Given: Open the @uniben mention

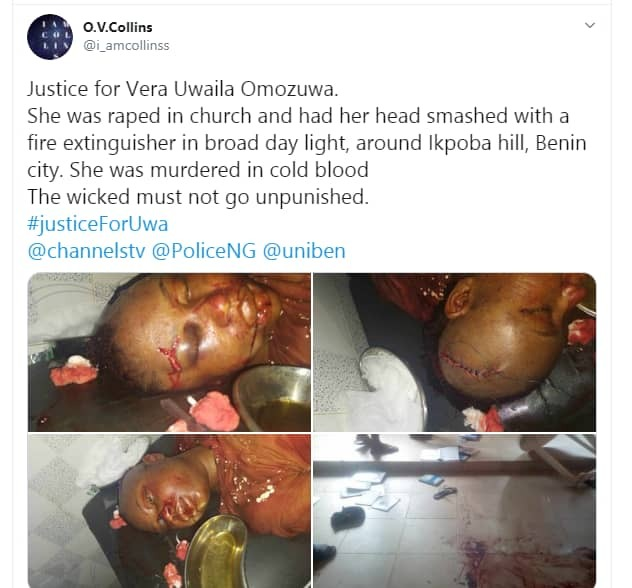Looking at the screenshot, I should tap(304, 251).
